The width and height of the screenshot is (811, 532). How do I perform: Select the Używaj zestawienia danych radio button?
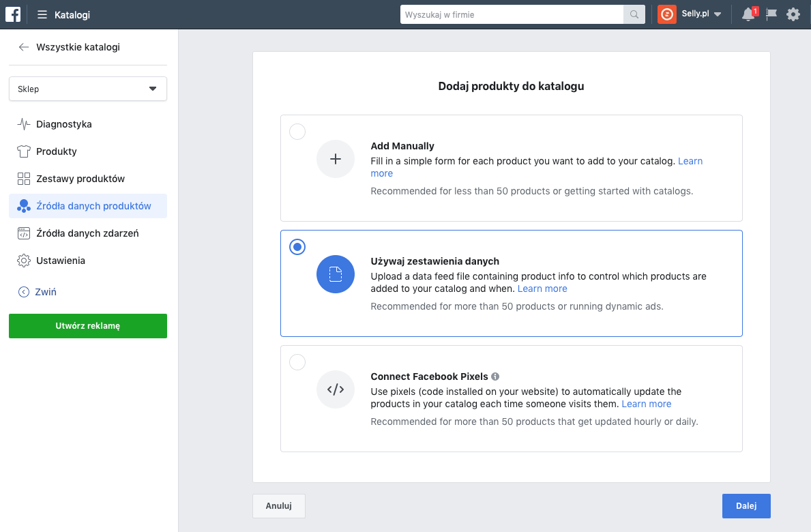coord(297,247)
